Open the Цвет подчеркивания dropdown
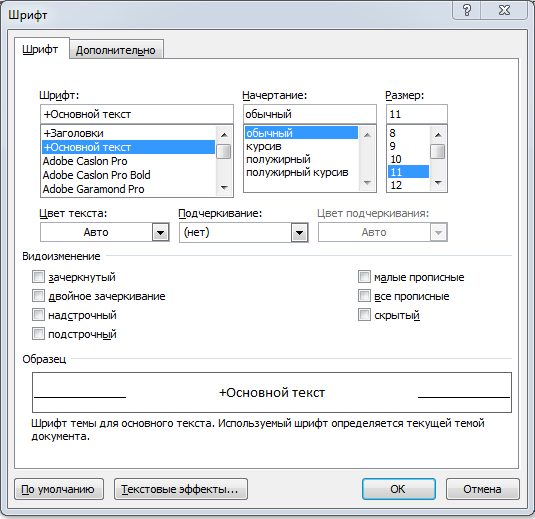Viewport: 535px width, 519px height. pos(438,233)
